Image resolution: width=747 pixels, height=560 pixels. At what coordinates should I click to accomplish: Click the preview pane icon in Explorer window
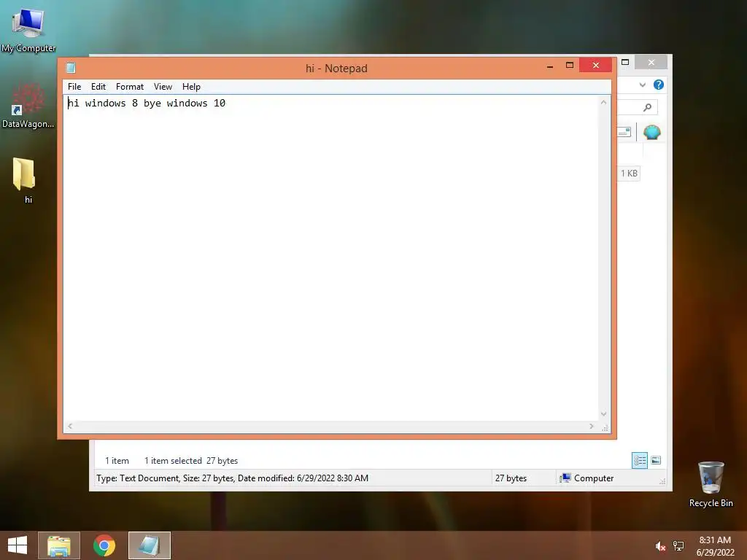point(624,132)
